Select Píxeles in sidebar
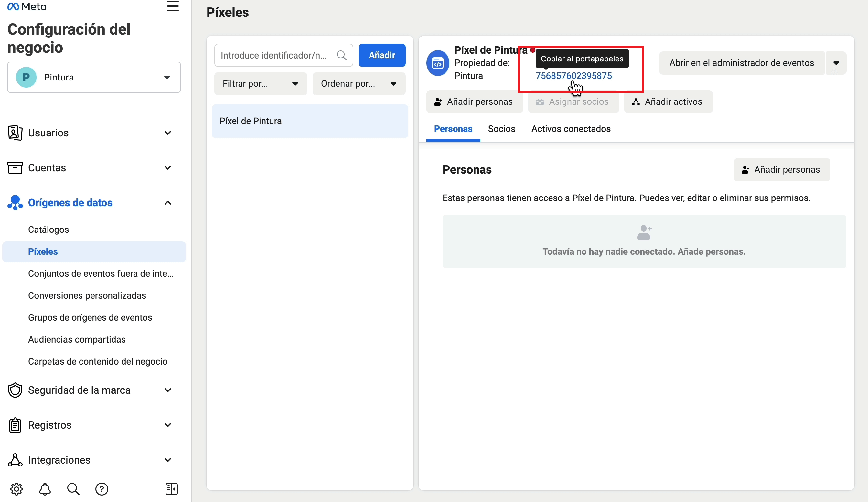Screen dimensions: 868x502 [94, 252]
